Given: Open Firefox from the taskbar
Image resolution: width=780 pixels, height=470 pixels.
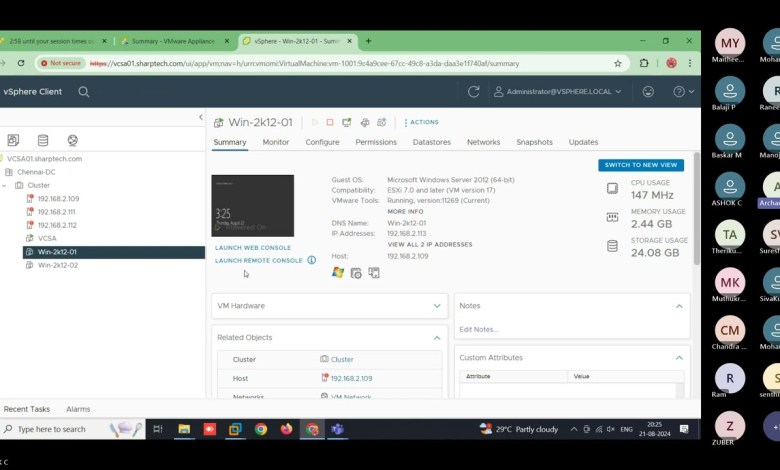Looking at the screenshot, I should coord(286,429).
